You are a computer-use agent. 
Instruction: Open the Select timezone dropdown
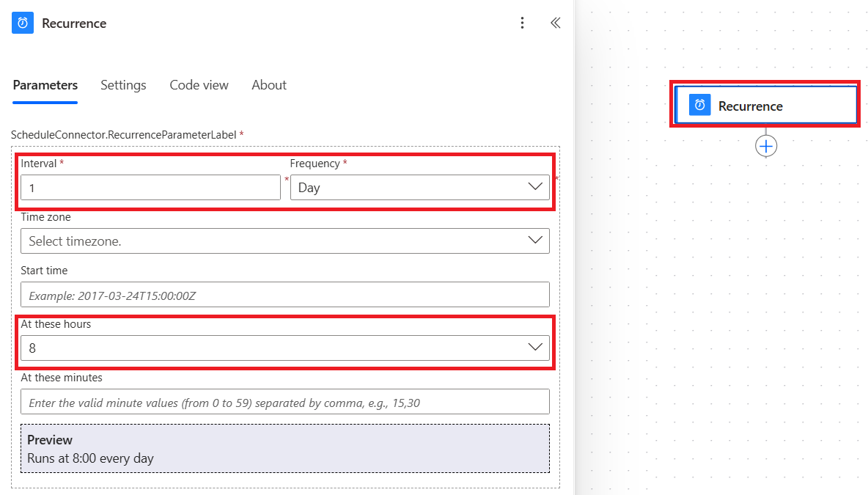pyautogui.click(x=286, y=241)
